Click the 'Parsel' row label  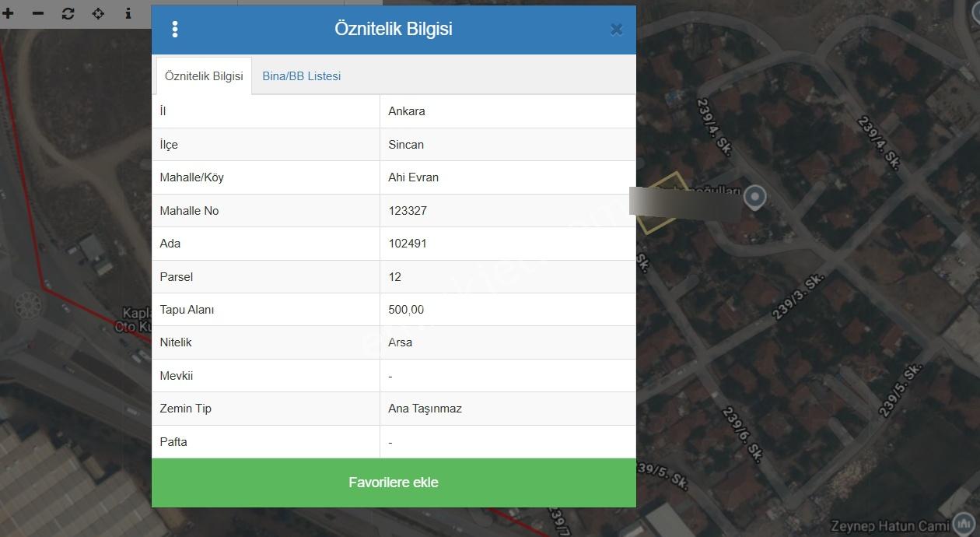pyautogui.click(x=176, y=277)
